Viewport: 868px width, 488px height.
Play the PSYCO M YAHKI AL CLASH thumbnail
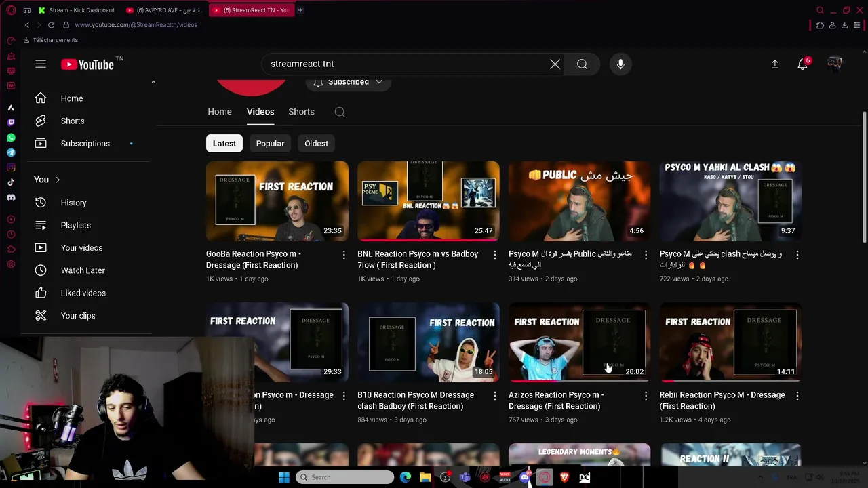tap(730, 201)
